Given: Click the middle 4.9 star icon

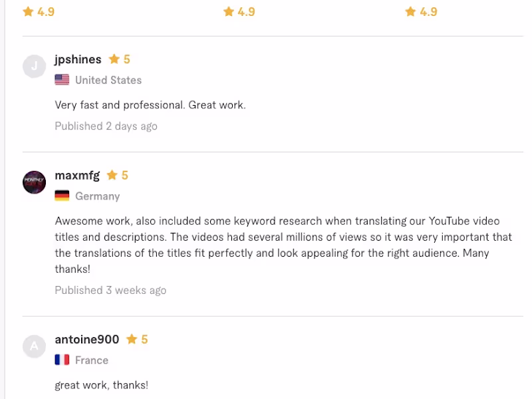Looking at the screenshot, I should click(x=229, y=11).
